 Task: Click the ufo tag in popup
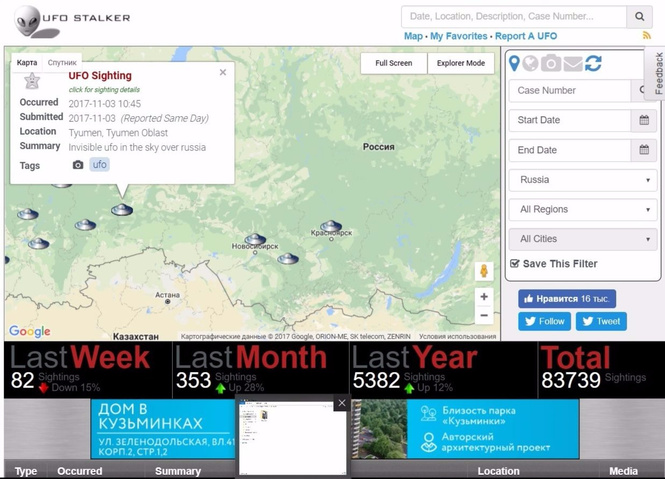[x=100, y=165]
